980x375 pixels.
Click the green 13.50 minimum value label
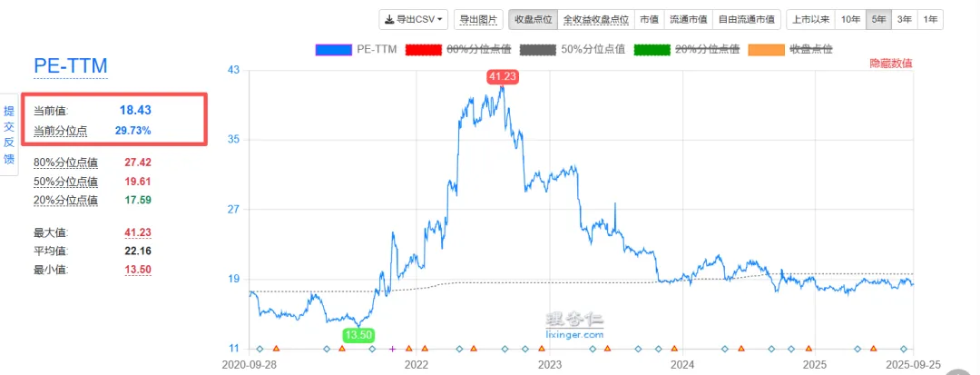click(x=359, y=335)
